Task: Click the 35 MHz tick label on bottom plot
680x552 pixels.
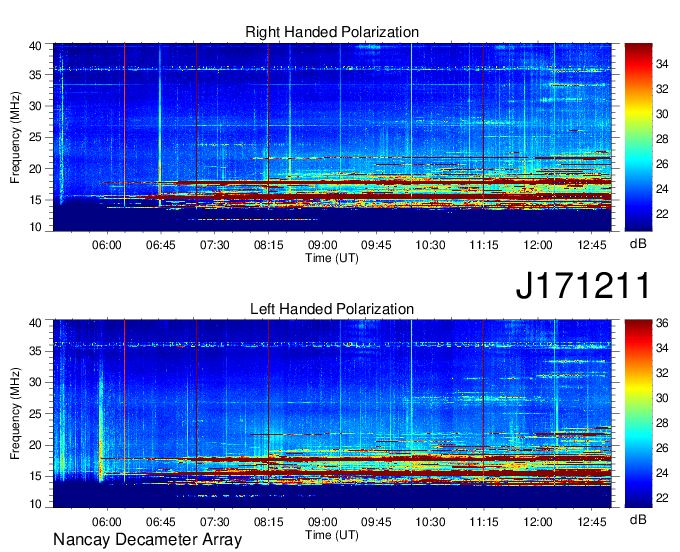Action: pyautogui.click(x=35, y=351)
